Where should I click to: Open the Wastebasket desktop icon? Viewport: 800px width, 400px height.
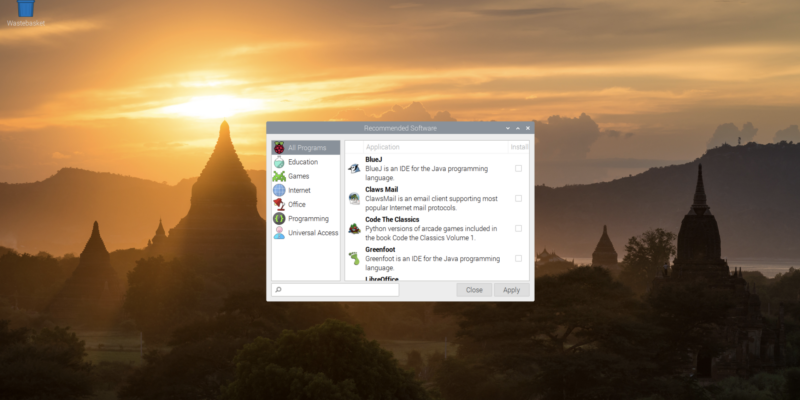26,13
